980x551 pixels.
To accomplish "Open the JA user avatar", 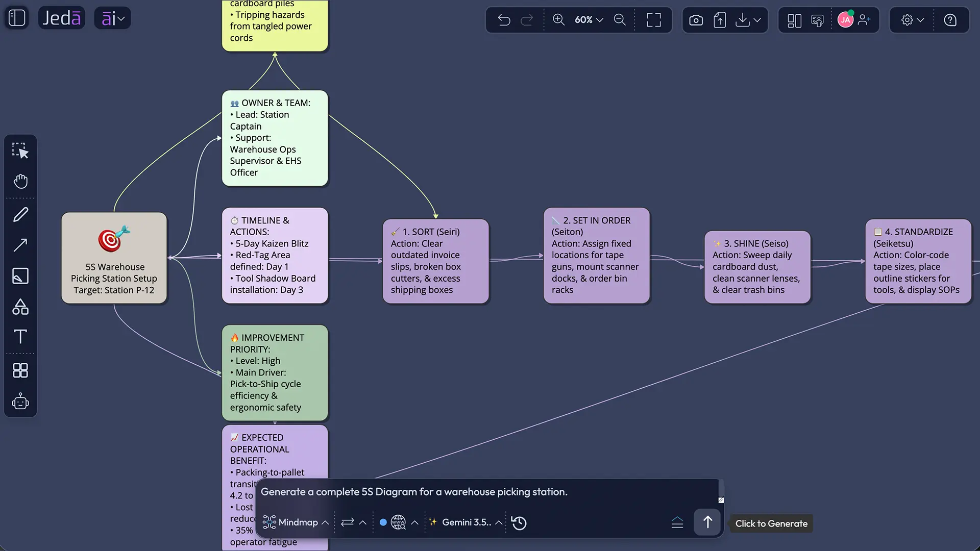I will pos(845,20).
